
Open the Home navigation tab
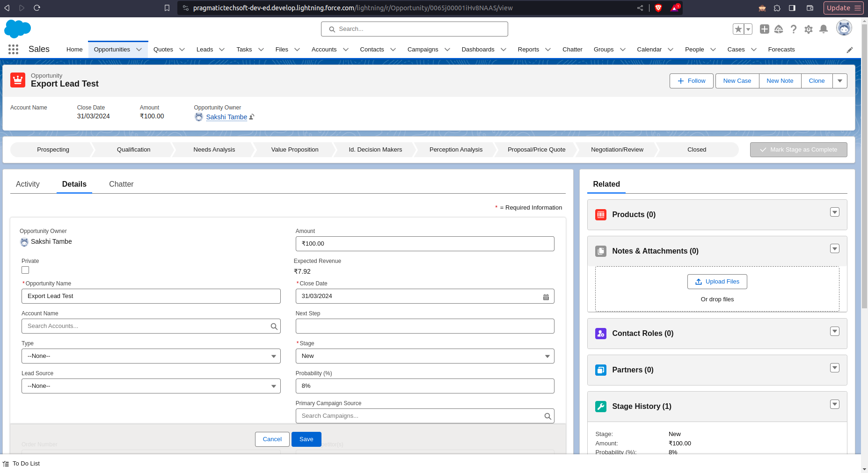74,50
